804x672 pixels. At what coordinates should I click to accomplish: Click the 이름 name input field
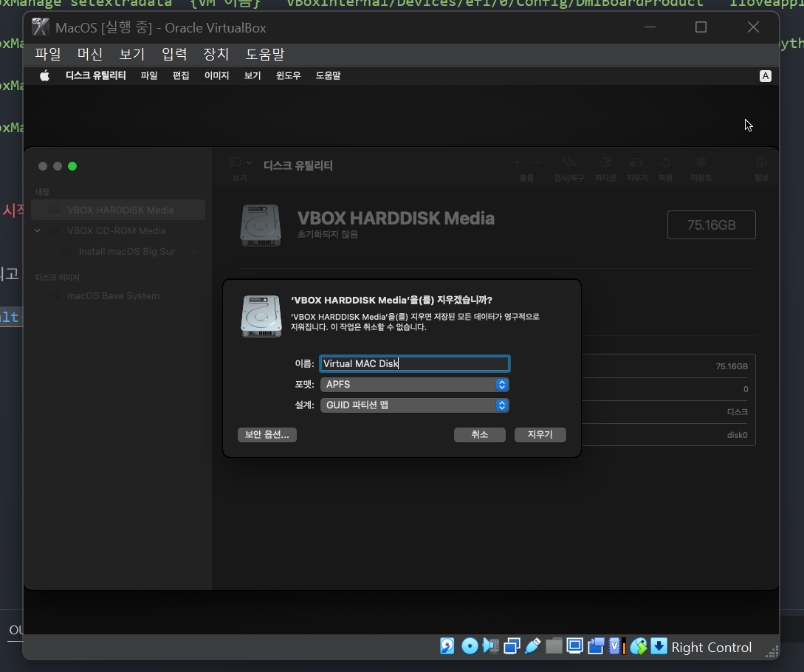point(414,364)
